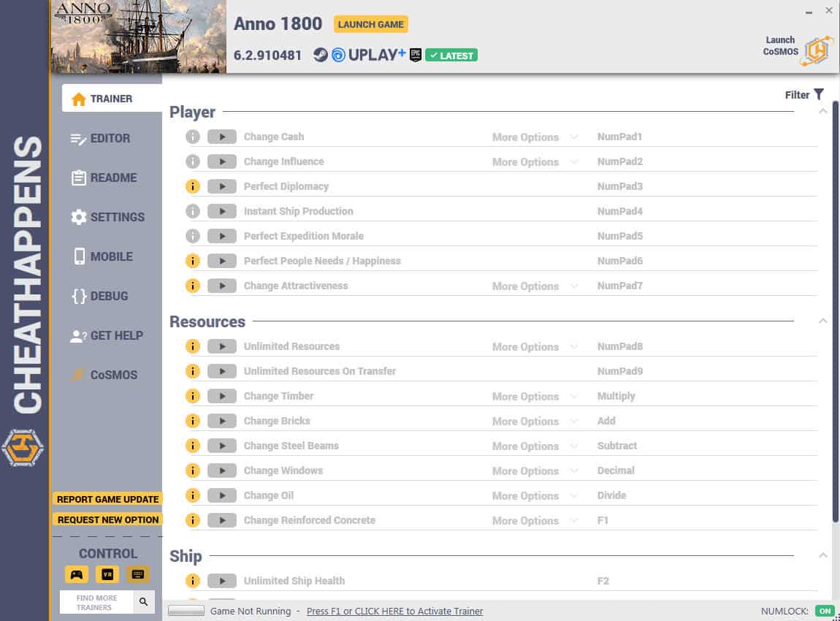
Task: Click info icon for Change Timber
Action: (x=193, y=396)
